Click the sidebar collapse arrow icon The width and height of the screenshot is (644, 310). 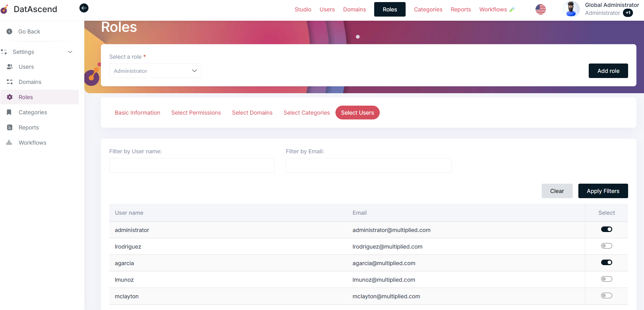(x=84, y=8)
